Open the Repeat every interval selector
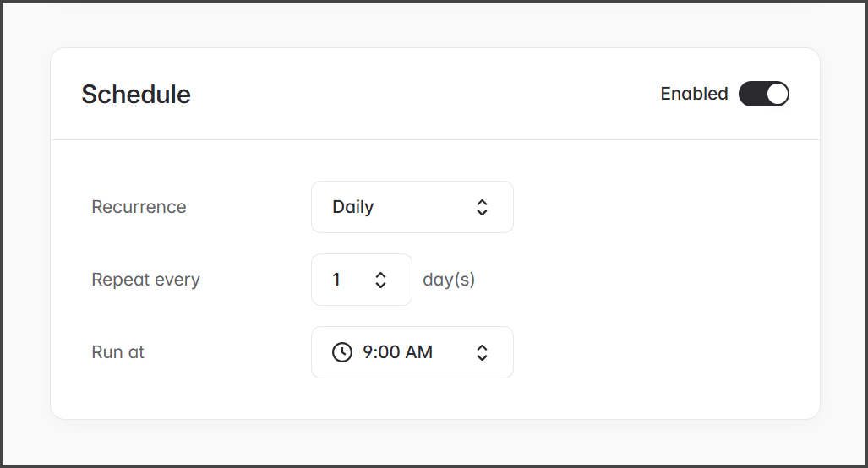This screenshot has width=868, height=468. 361,280
